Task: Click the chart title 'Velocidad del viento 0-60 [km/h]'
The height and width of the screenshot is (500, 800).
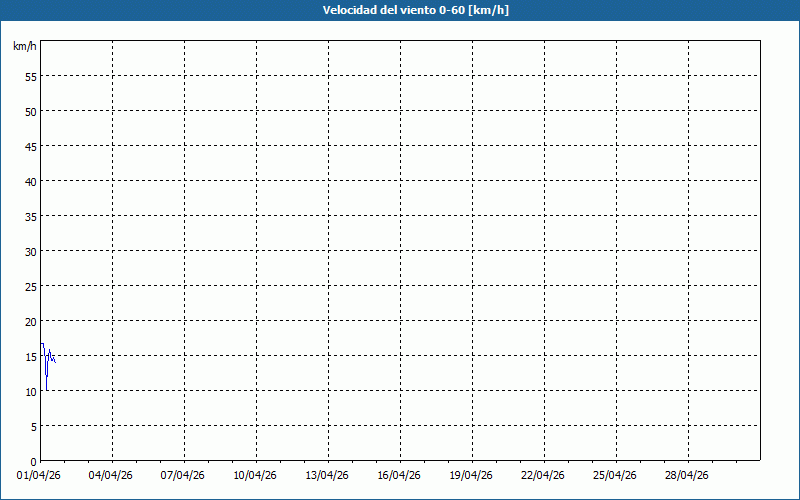Action: point(400,10)
